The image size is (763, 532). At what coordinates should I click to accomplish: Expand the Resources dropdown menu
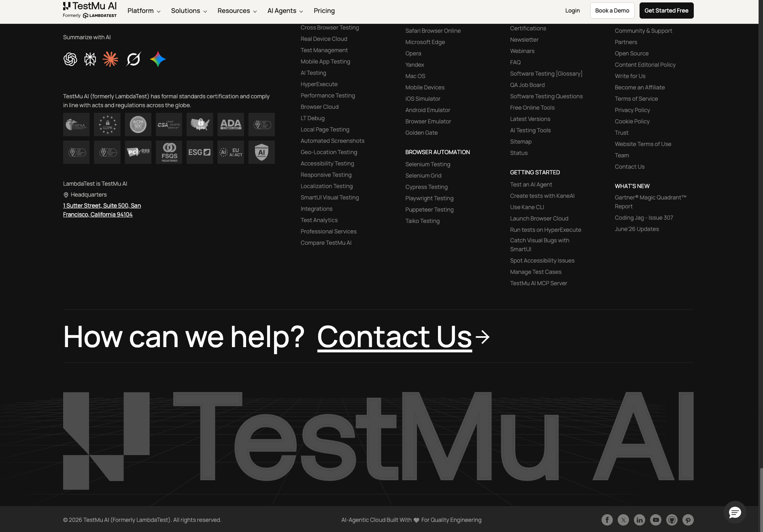coord(237,11)
